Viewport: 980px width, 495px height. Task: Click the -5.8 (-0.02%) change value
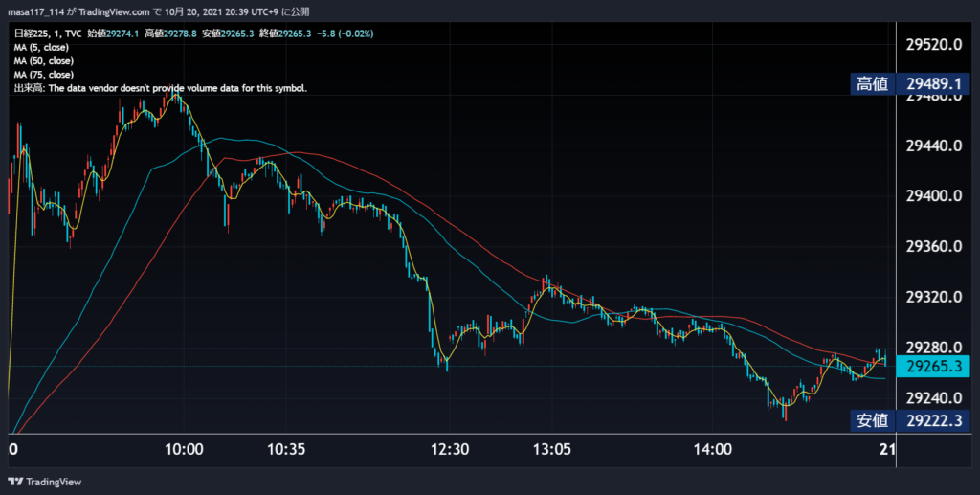tap(345, 34)
